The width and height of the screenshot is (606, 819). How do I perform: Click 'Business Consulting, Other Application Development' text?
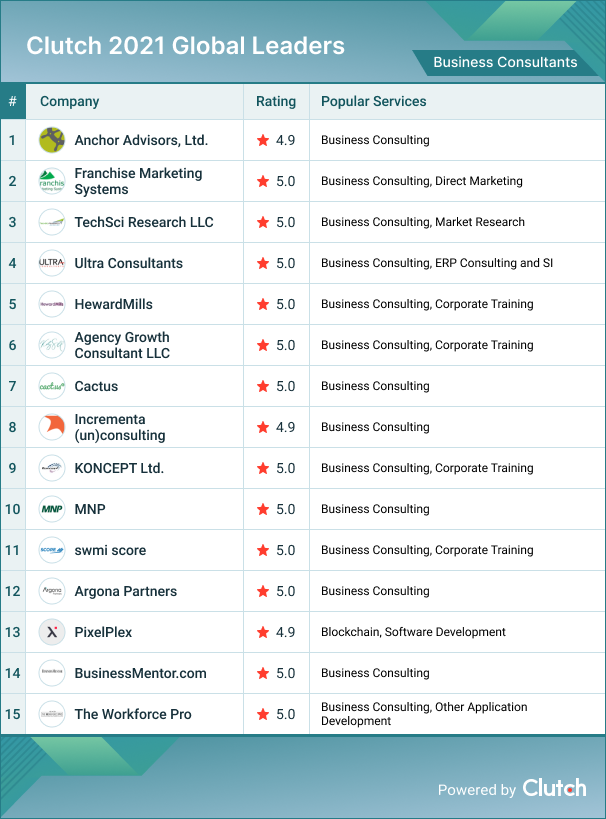click(424, 714)
